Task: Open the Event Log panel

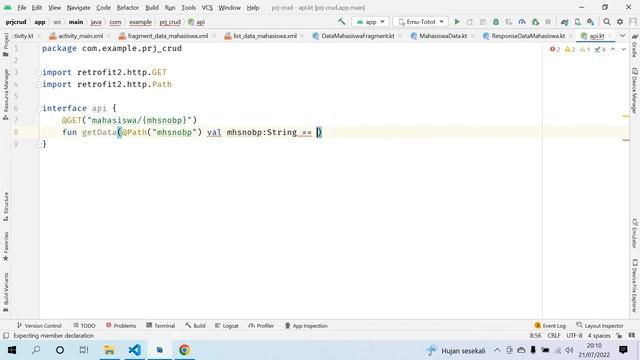Action: [x=550, y=326]
